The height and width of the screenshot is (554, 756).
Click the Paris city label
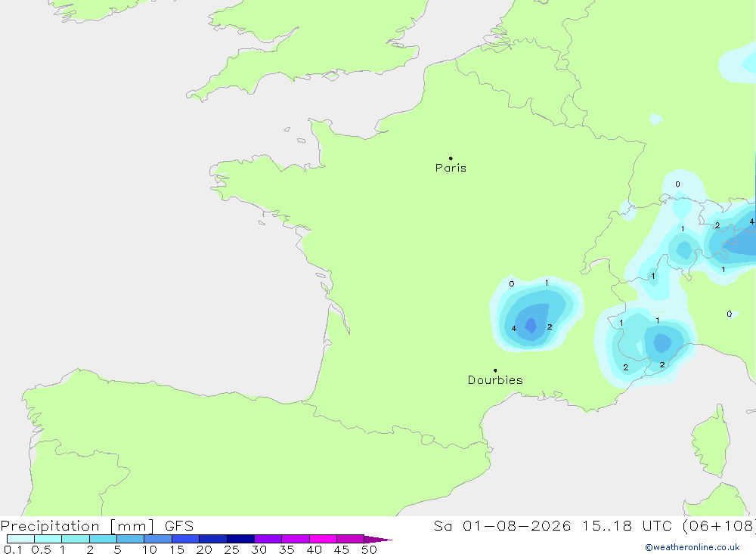pyautogui.click(x=451, y=168)
